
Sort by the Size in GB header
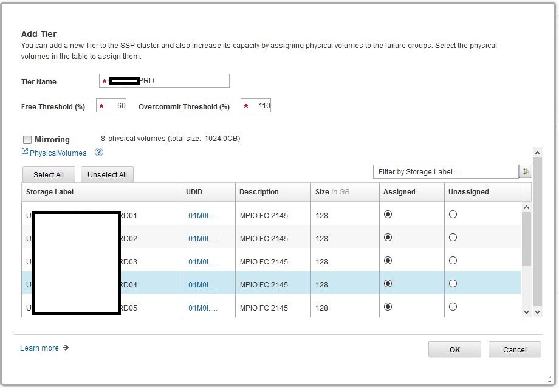coord(332,192)
